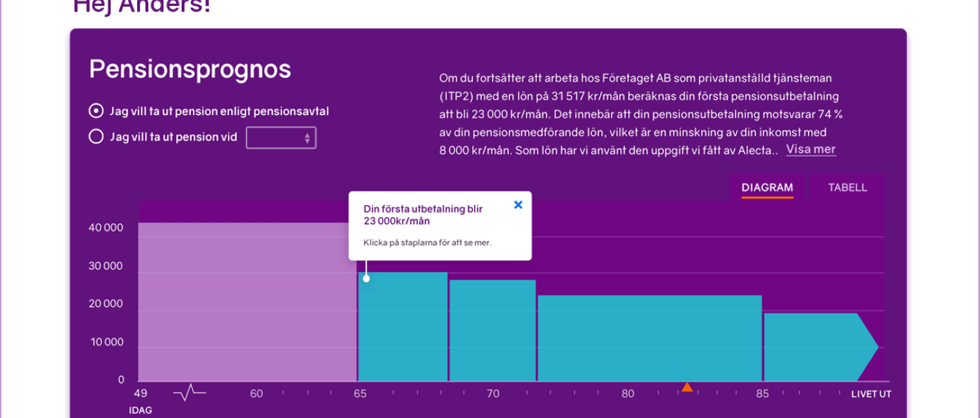Toggle the currently filled pension agreement radio button
Screen dimensions: 980x418
coord(96,111)
